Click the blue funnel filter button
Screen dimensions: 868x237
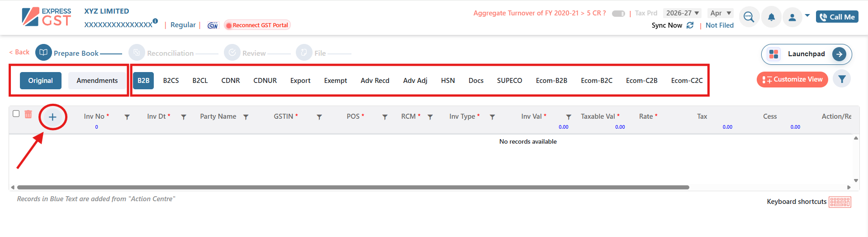coord(841,79)
